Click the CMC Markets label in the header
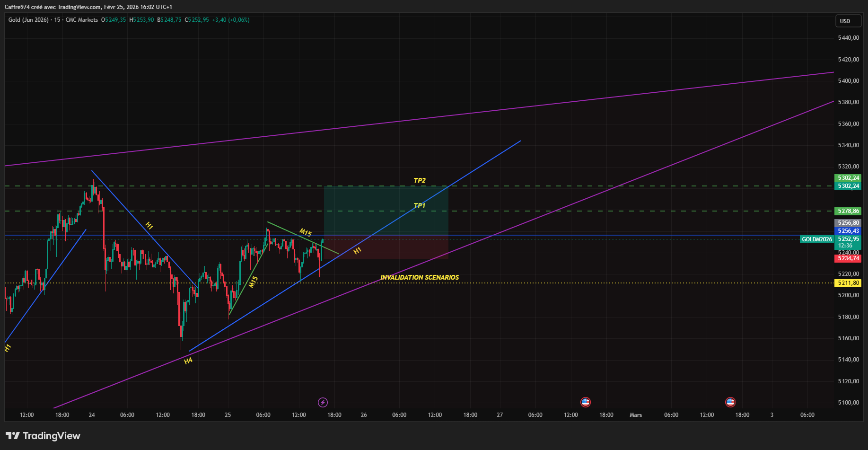This screenshot has width=868, height=450. (x=81, y=20)
